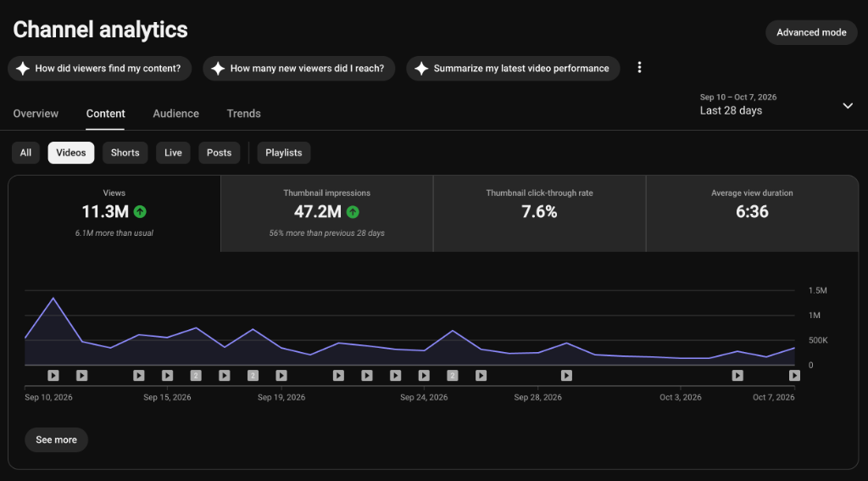The height and width of the screenshot is (481, 868).
Task: Click the video marker for Oct 5
Action: [737, 376]
